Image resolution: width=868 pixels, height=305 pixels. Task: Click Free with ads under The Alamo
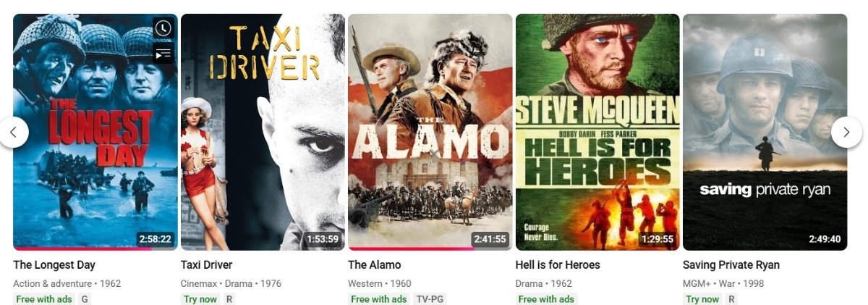pyautogui.click(x=379, y=299)
